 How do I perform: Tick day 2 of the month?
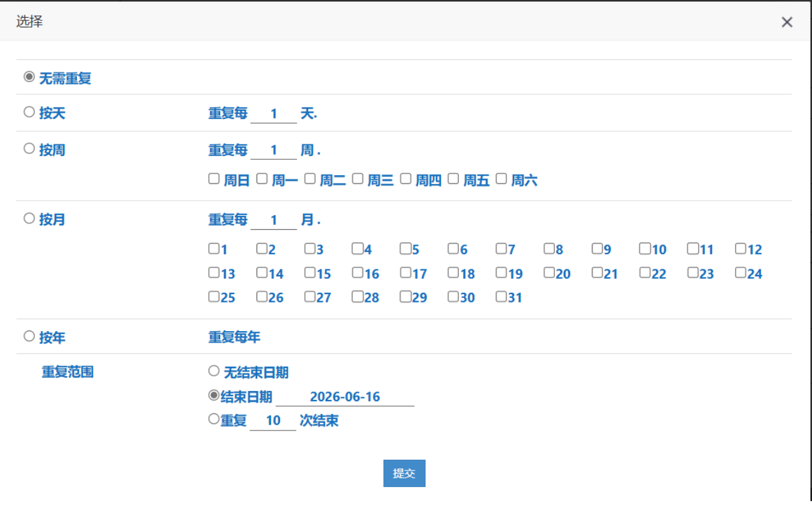[x=262, y=248]
